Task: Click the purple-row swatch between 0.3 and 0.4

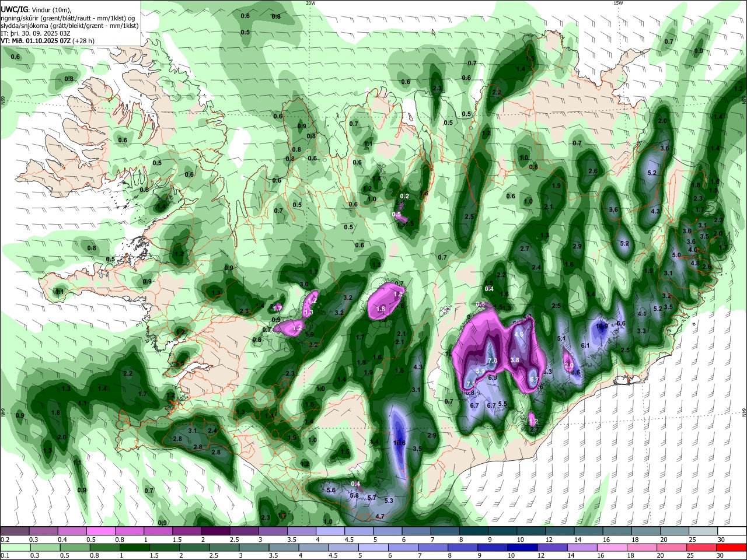Action: tap(43, 531)
